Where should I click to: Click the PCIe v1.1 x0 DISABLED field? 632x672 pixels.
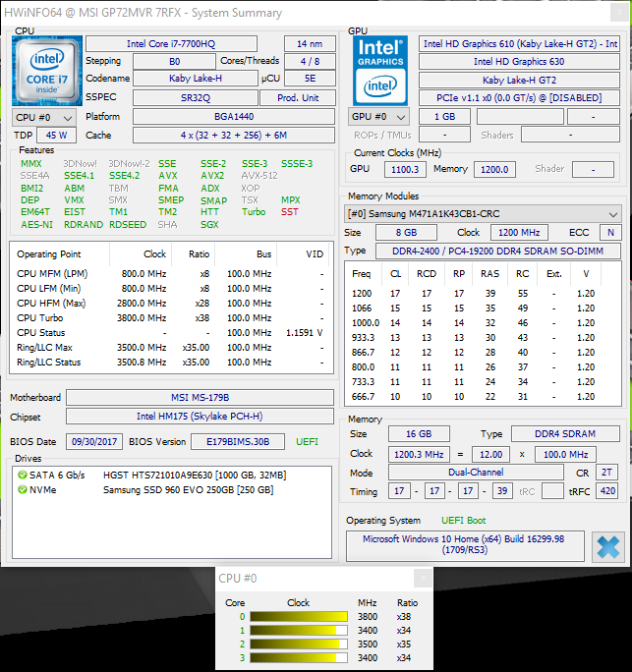point(519,97)
